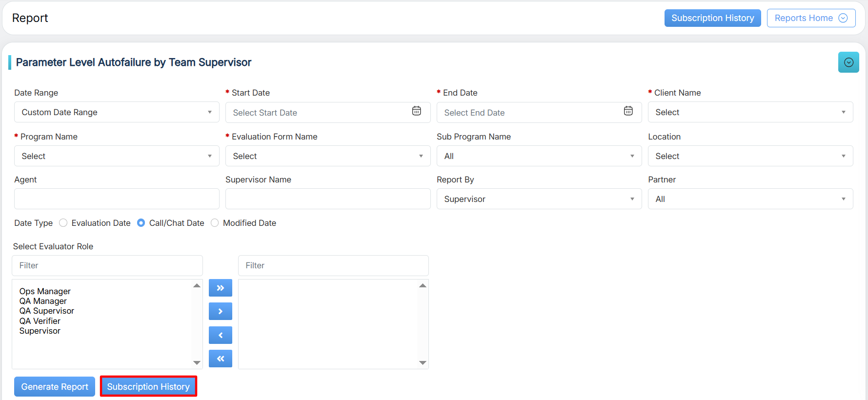Click the top Subscription History button
The width and height of the screenshot is (868, 400).
712,18
